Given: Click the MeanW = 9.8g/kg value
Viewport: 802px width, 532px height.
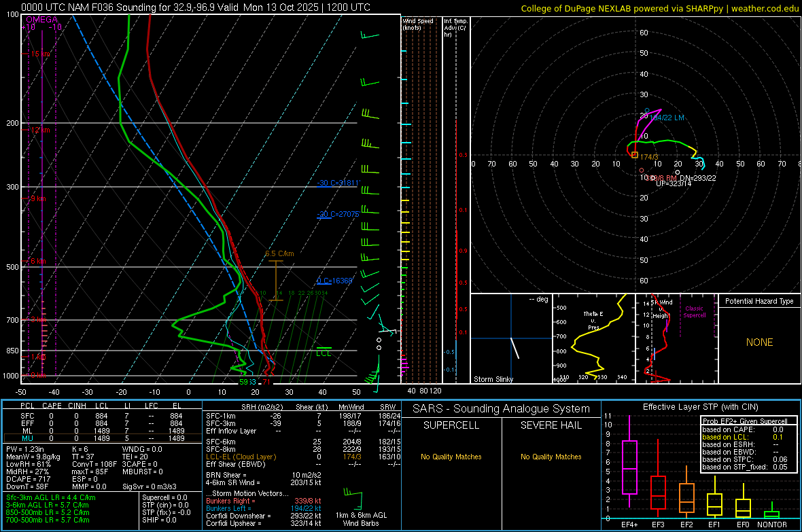Looking at the screenshot, I should tap(33, 457).
